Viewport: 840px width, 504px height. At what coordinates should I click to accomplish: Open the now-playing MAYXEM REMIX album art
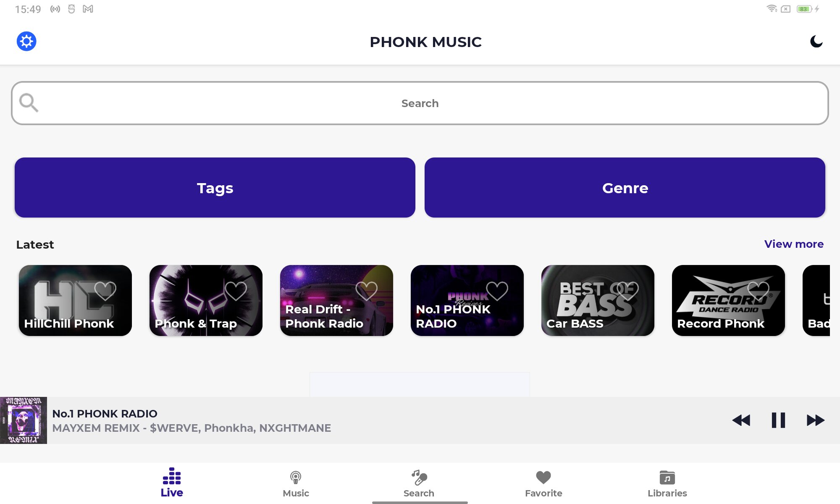pos(24,420)
